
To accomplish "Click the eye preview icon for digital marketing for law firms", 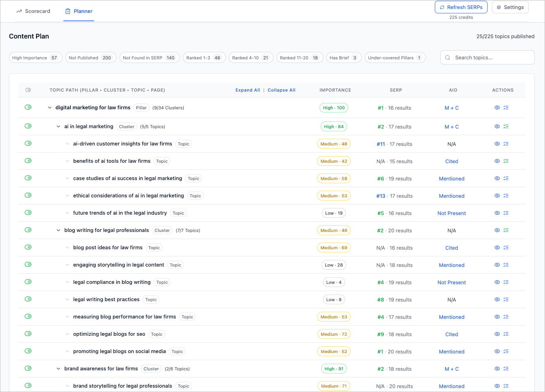I will click(x=497, y=107).
